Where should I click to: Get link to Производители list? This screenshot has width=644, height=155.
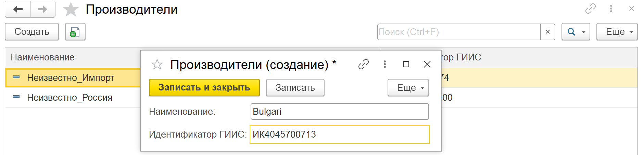pyautogui.click(x=591, y=9)
